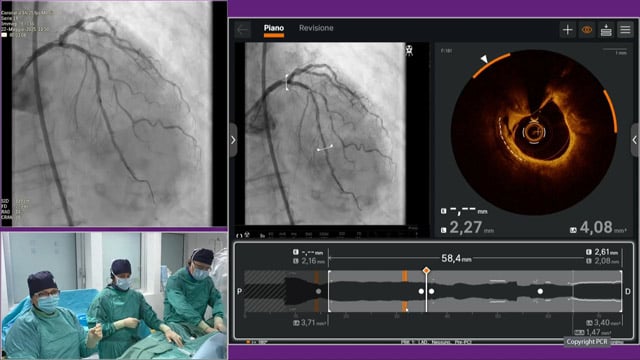Open the Piano tab

click(273, 28)
